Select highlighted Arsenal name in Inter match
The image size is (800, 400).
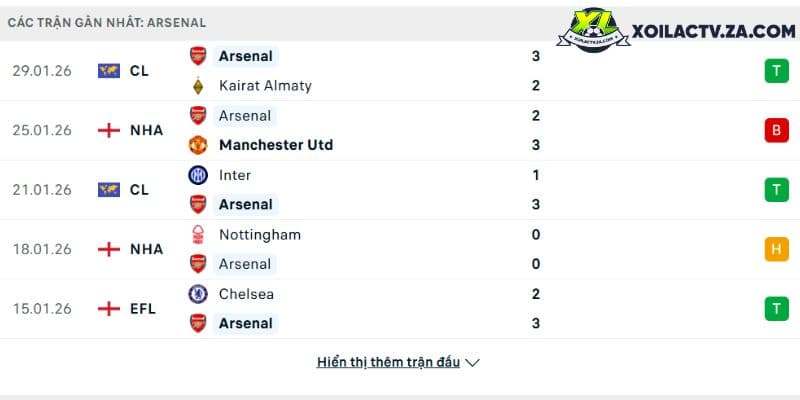pos(245,205)
